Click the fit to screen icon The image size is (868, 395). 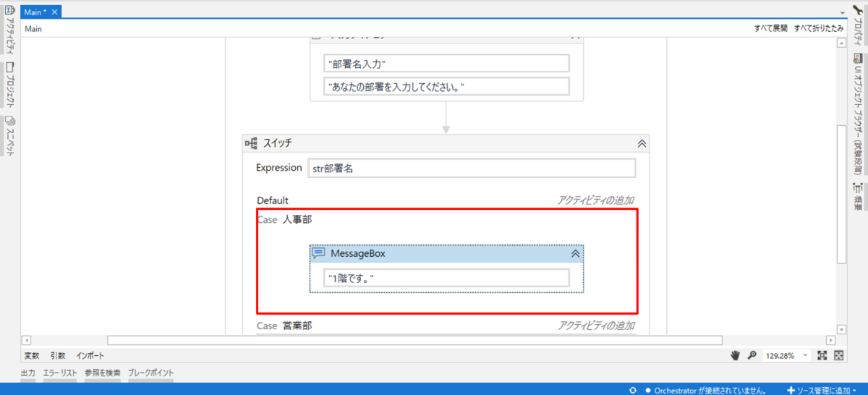tap(822, 355)
